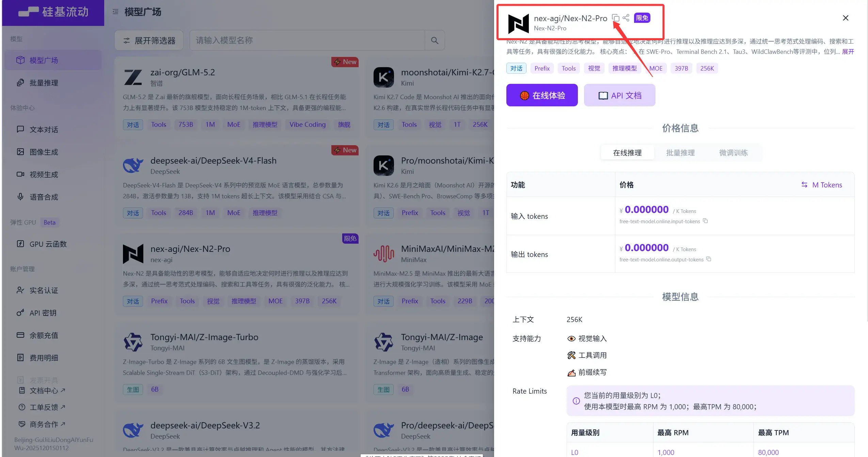Click the Vibe Coding tag on GLM-5.2

coord(307,125)
